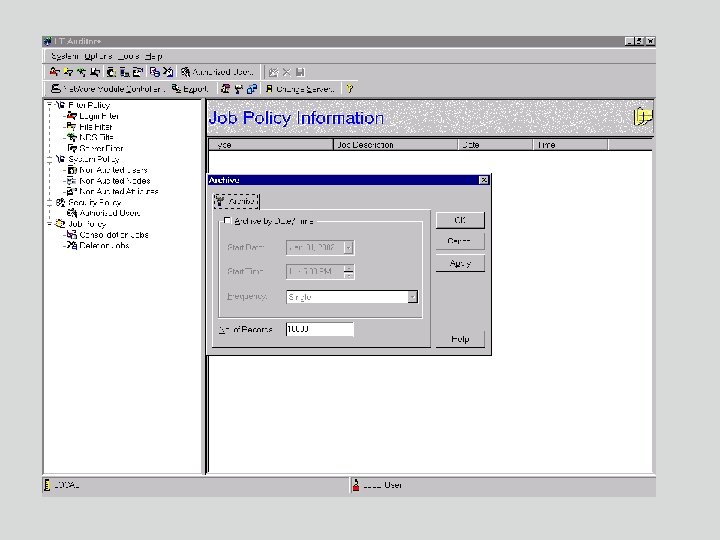This screenshot has height=540, width=720.
Task: Select Non Audited Attributes in the tree
Action: point(118,191)
